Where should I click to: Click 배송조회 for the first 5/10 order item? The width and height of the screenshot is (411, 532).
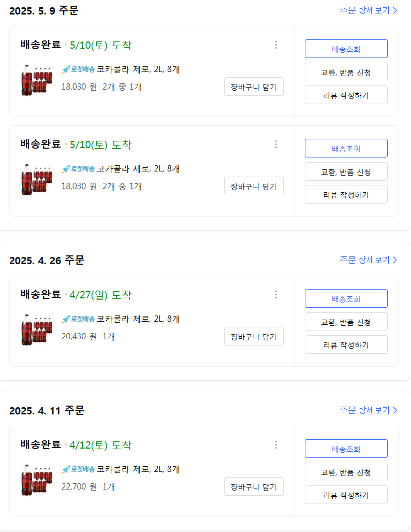[x=346, y=49]
